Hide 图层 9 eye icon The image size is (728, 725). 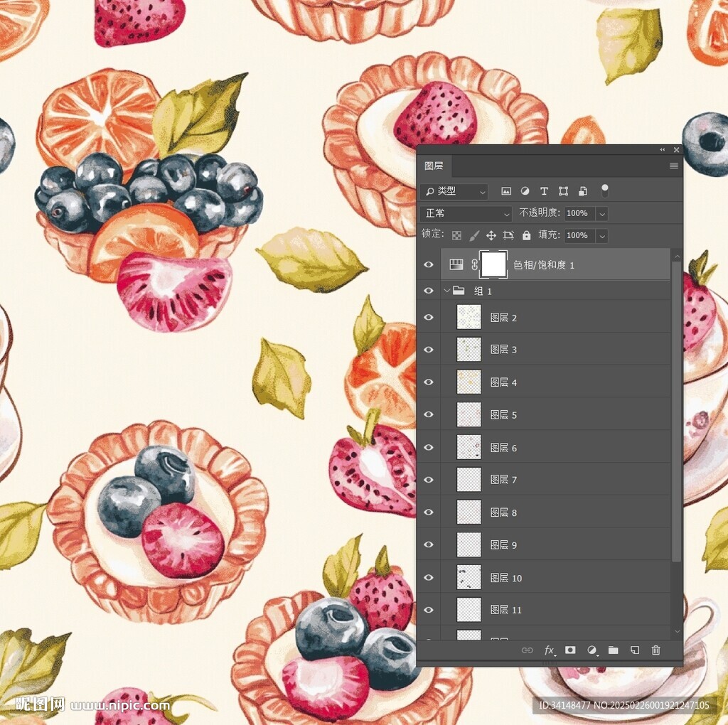point(428,544)
